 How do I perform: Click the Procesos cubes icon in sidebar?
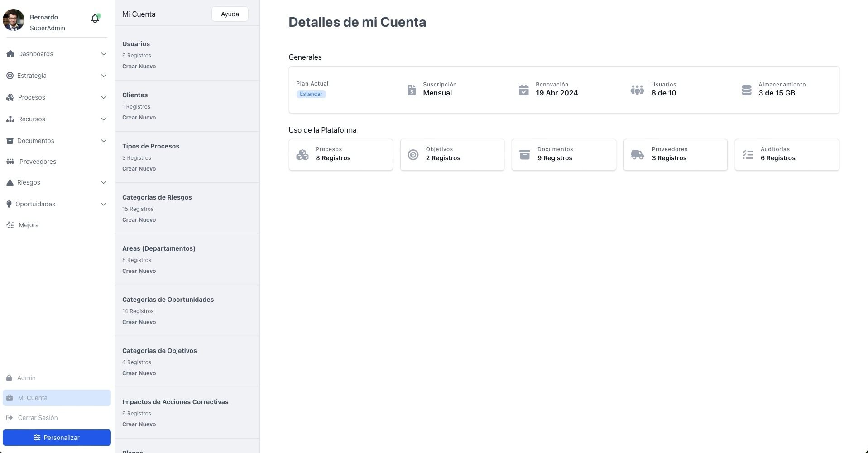pyautogui.click(x=10, y=97)
